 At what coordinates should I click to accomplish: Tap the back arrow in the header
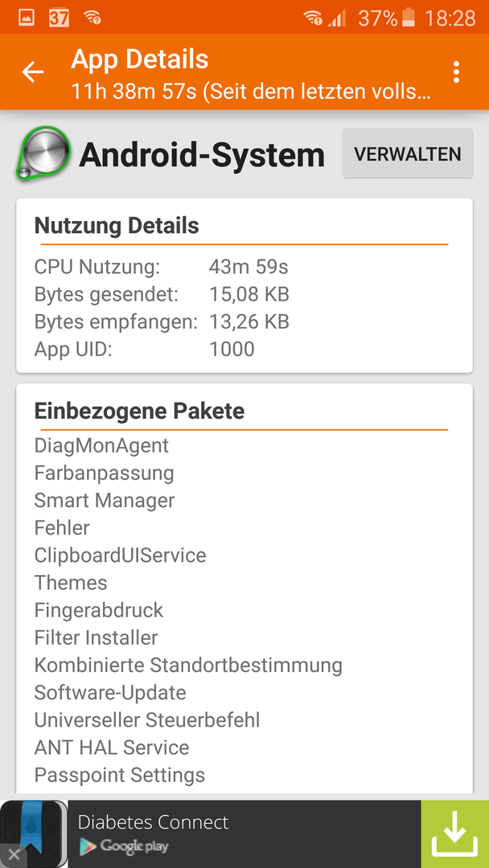click(32, 72)
